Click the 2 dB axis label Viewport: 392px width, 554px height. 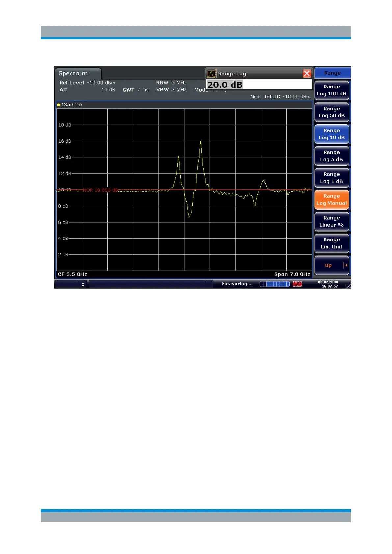[63, 255]
